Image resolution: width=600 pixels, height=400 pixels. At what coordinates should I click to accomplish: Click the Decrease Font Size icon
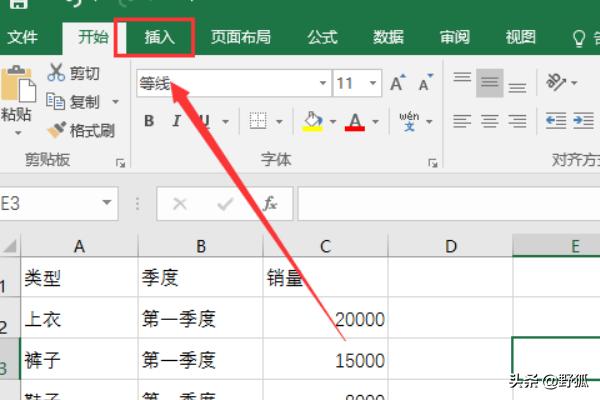pos(426,83)
